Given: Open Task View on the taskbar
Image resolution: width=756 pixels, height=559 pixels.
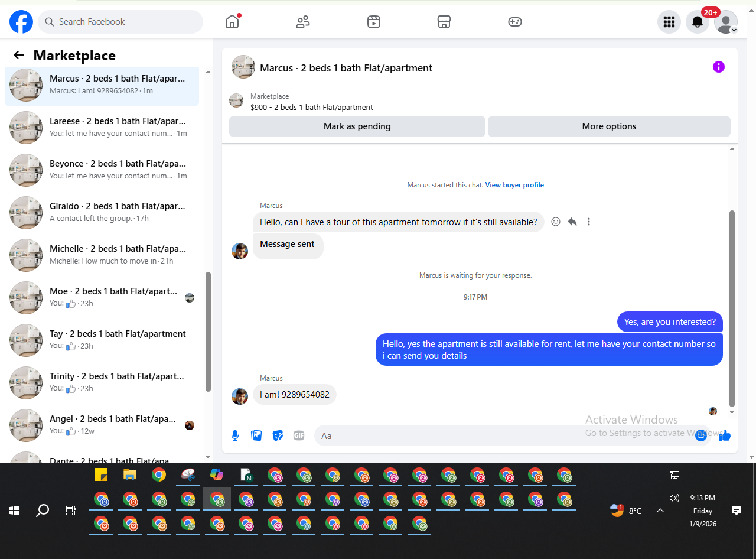Looking at the screenshot, I should coord(71,511).
